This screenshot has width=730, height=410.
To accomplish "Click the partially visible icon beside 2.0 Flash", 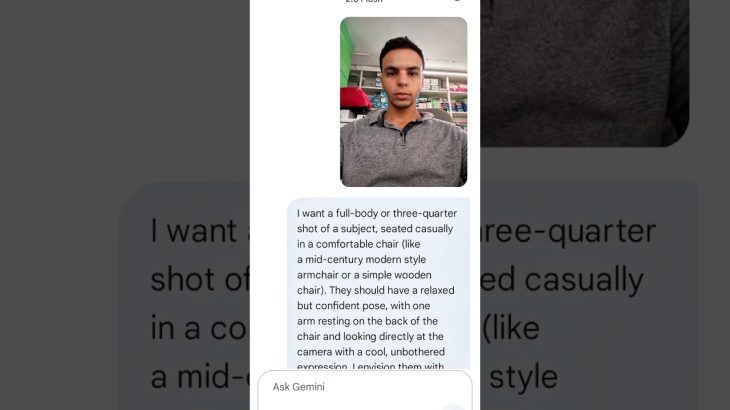I will click(x=457, y=1).
